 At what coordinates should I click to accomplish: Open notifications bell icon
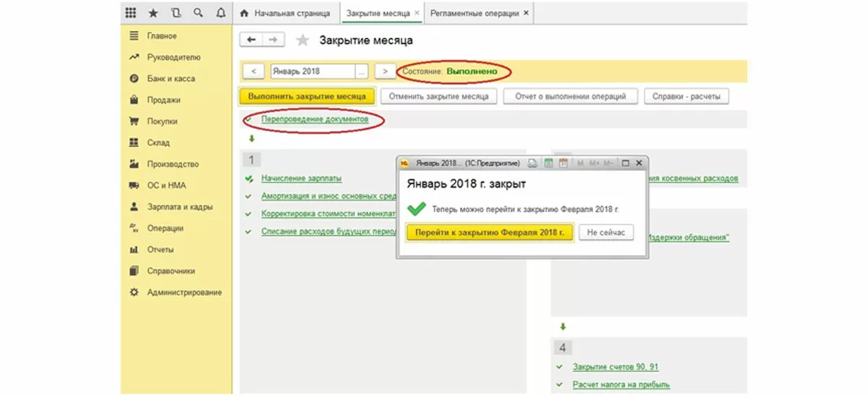coord(220,13)
